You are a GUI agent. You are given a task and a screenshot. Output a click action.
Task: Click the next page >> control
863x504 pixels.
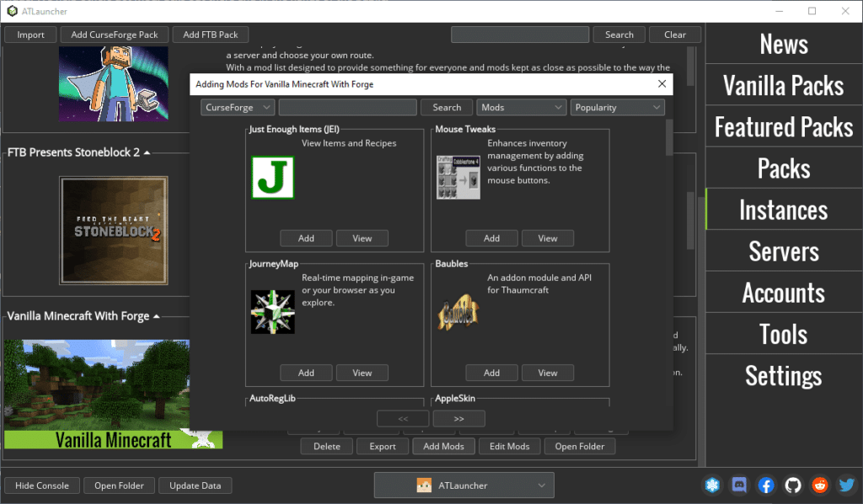coord(458,418)
